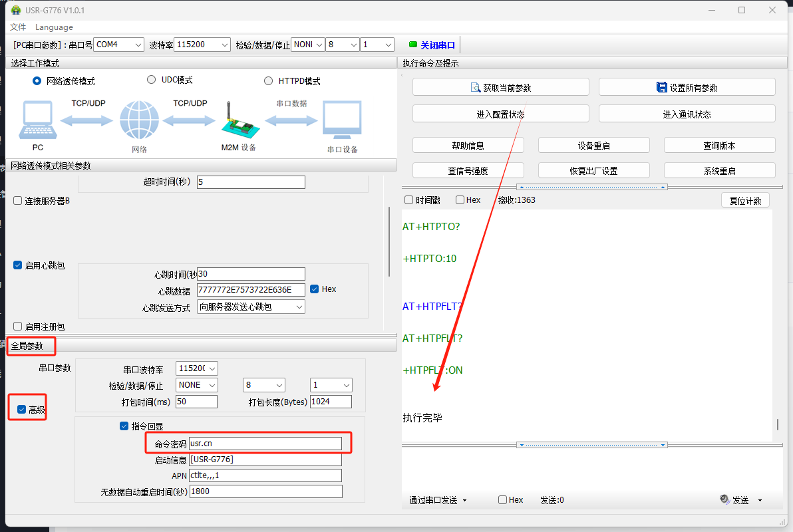Click the 命令密码 input field
793x532 pixels.
click(x=265, y=444)
